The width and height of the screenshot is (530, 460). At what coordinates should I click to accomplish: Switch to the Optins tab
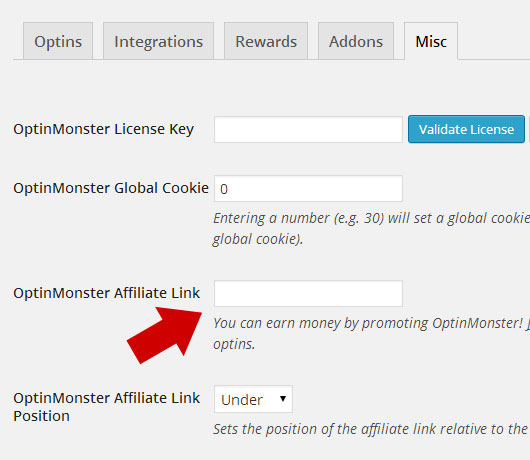coord(58,41)
